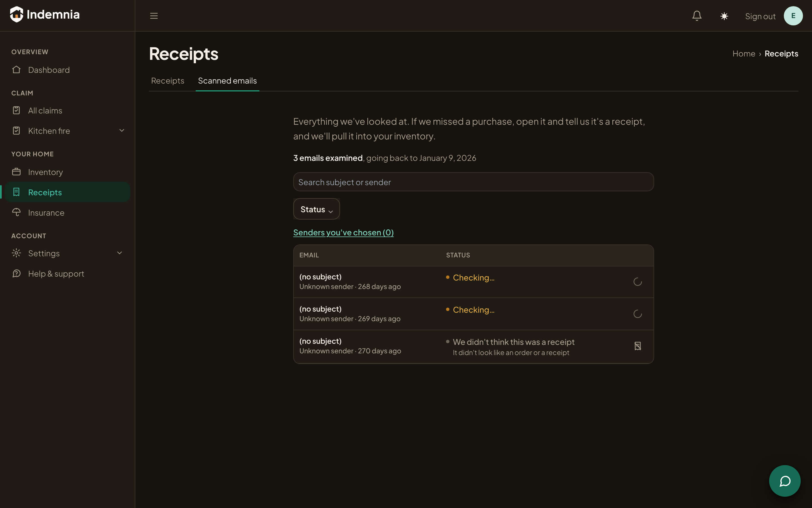Click the STATUS column header
The image size is (812, 508).
pos(458,255)
